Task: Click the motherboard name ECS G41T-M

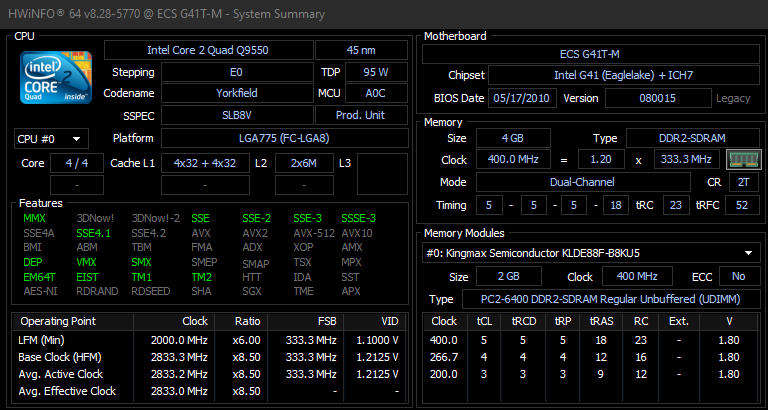Action: click(591, 54)
